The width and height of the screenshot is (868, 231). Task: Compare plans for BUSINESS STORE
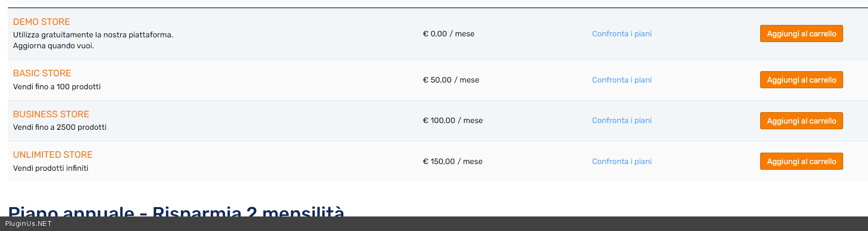coord(622,120)
